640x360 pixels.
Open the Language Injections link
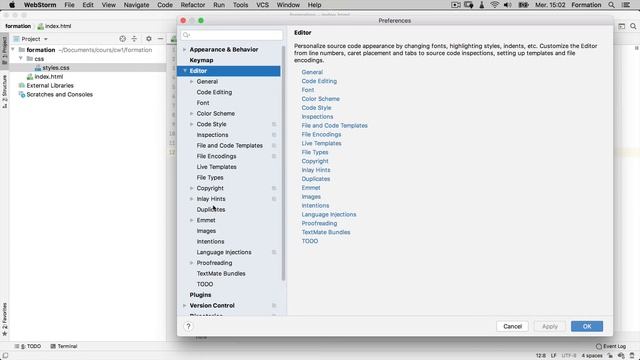[329, 214]
